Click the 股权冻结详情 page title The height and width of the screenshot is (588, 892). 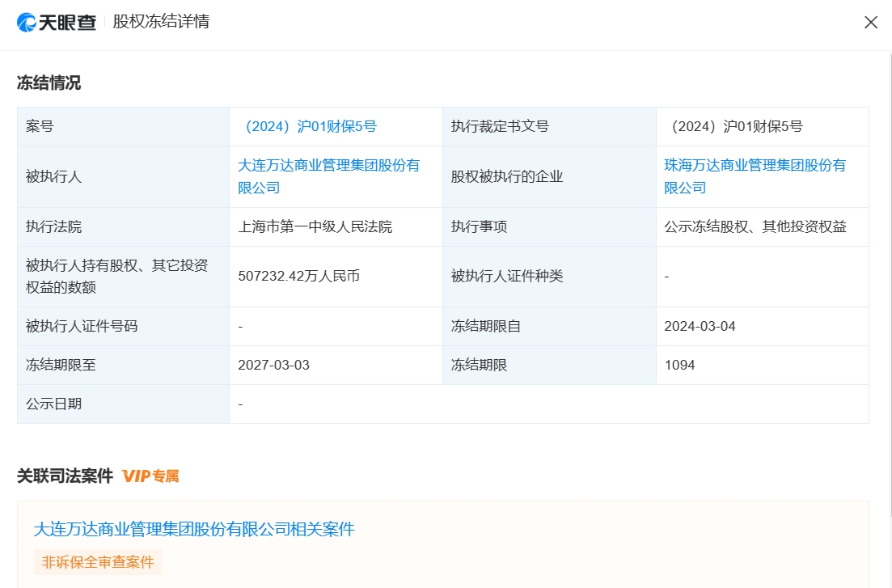pyautogui.click(x=162, y=22)
